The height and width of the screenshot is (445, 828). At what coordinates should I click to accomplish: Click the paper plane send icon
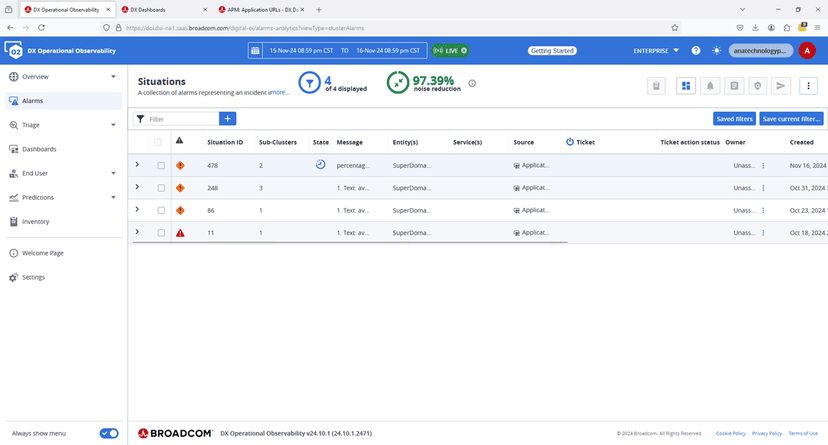point(781,86)
